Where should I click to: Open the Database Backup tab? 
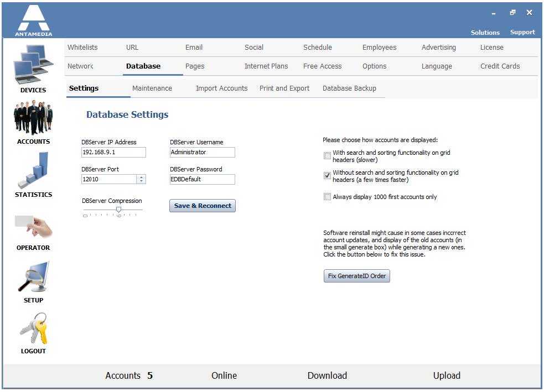pos(349,88)
